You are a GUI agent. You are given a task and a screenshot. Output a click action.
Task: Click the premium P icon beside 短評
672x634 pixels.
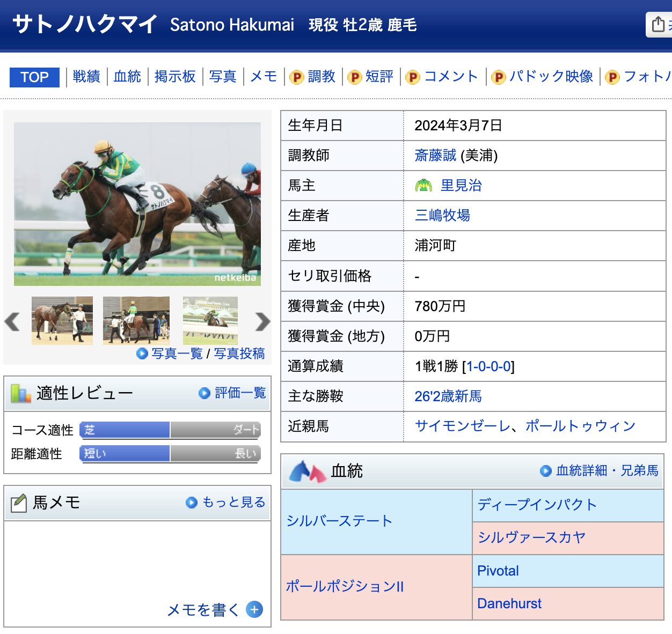[354, 78]
